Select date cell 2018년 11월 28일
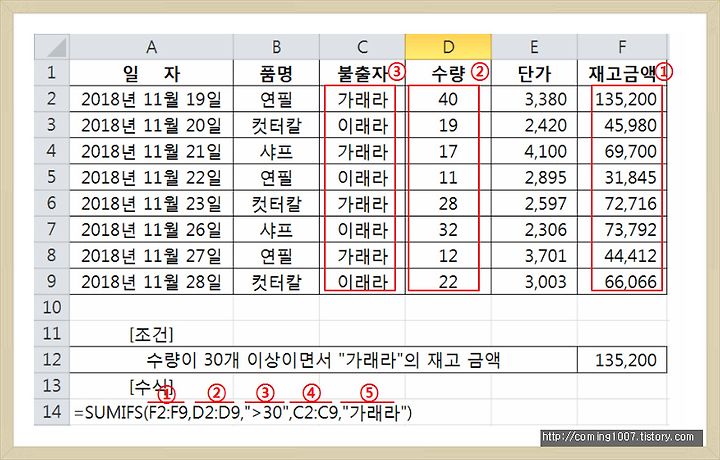 152,281
